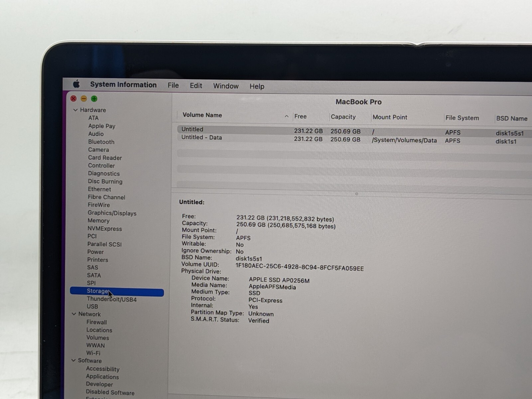Select Memory in the sidebar
This screenshot has width=532, height=399.
pyautogui.click(x=98, y=221)
